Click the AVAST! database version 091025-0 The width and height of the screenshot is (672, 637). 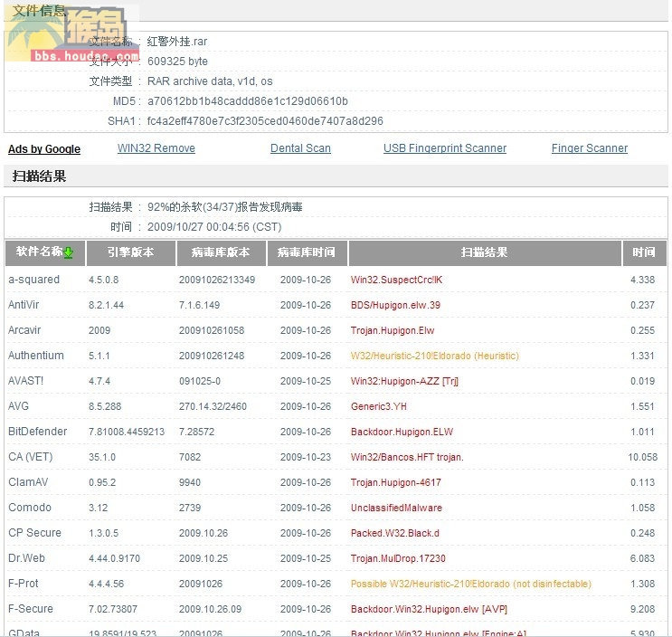(x=200, y=381)
